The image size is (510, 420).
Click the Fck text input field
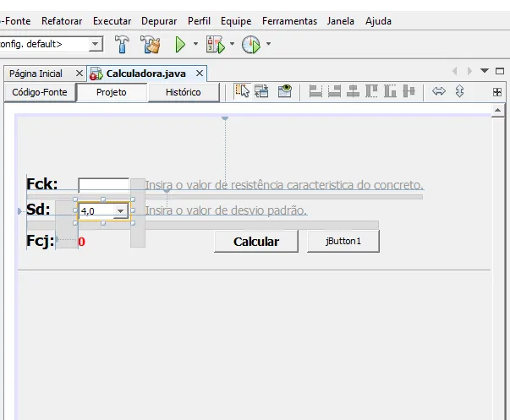tap(104, 185)
